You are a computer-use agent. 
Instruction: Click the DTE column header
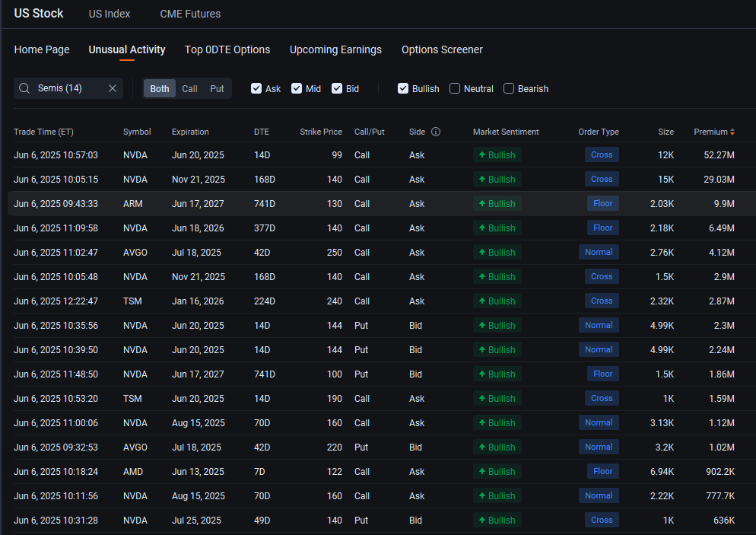(262, 132)
